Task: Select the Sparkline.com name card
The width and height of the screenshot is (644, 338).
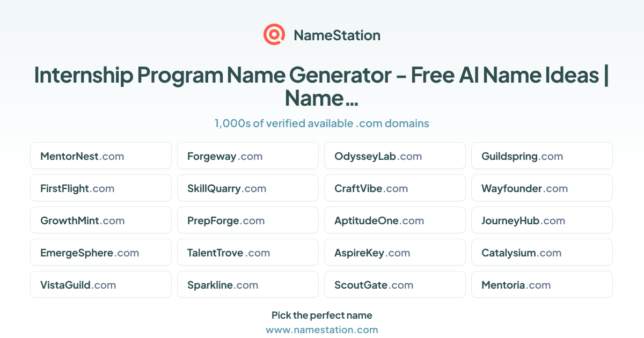Action: [x=248, y=285]
